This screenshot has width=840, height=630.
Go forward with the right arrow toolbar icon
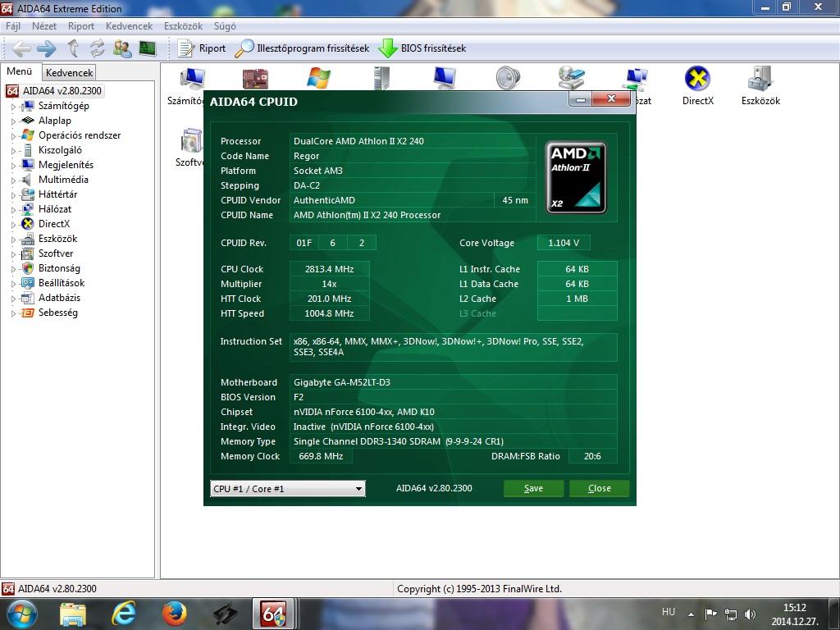click(x=47, y=48)
